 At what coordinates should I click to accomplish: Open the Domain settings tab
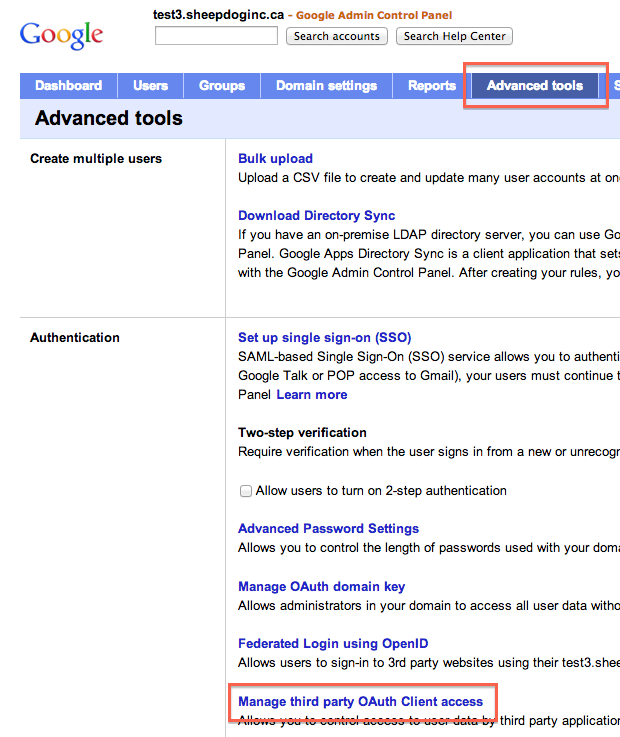(327, 86)
